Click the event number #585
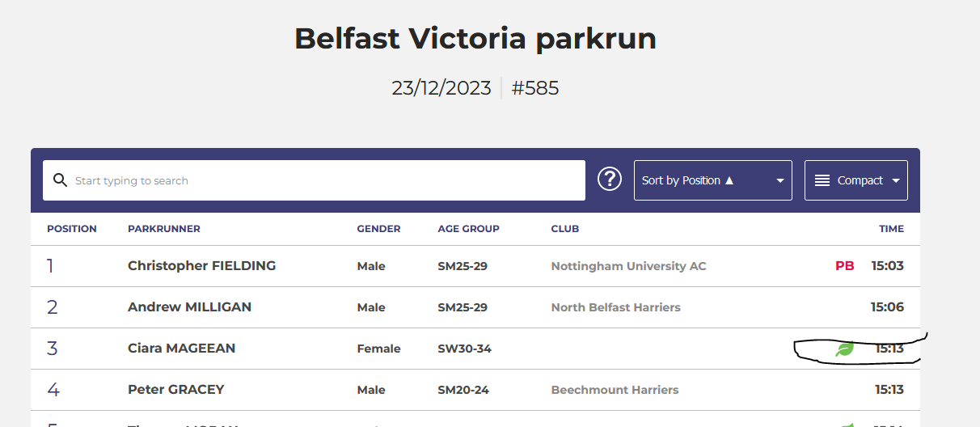 tap(535, 88)
